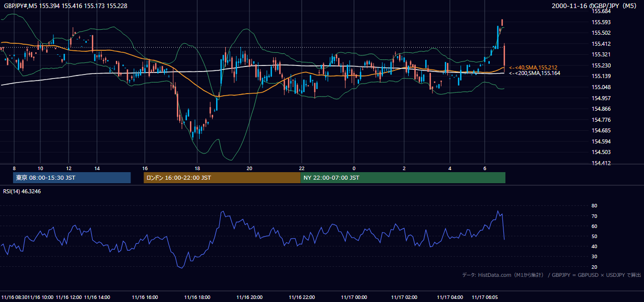Click price axis value 155.321
Screen dimensions: 644x302
(601, 54)
